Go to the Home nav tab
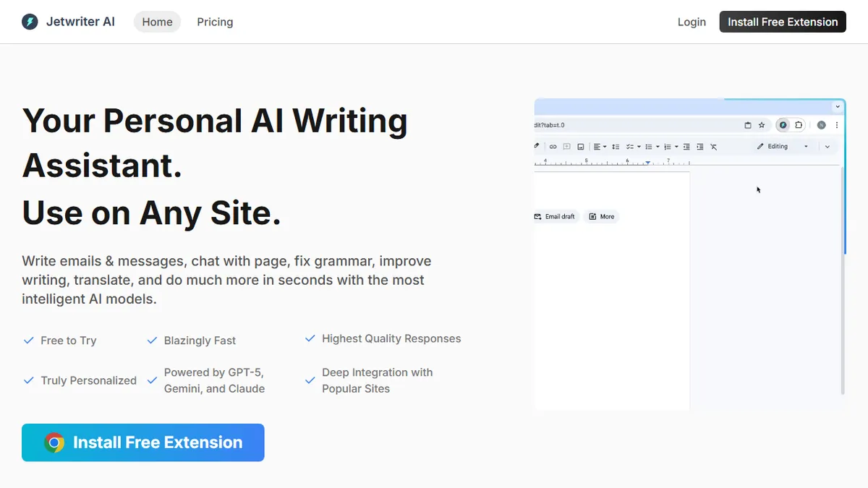Image resolution: width=868 pixels, height=488 pixels. 157,22
